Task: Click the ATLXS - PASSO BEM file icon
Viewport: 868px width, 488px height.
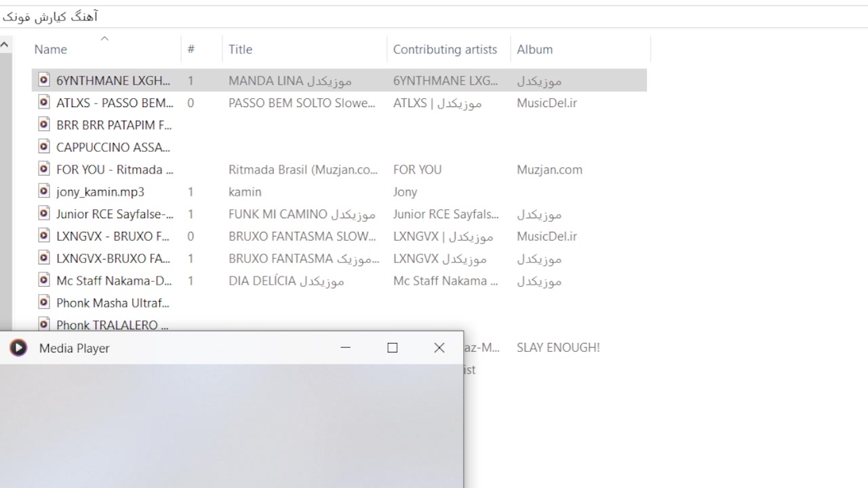Action: (44, 102)
